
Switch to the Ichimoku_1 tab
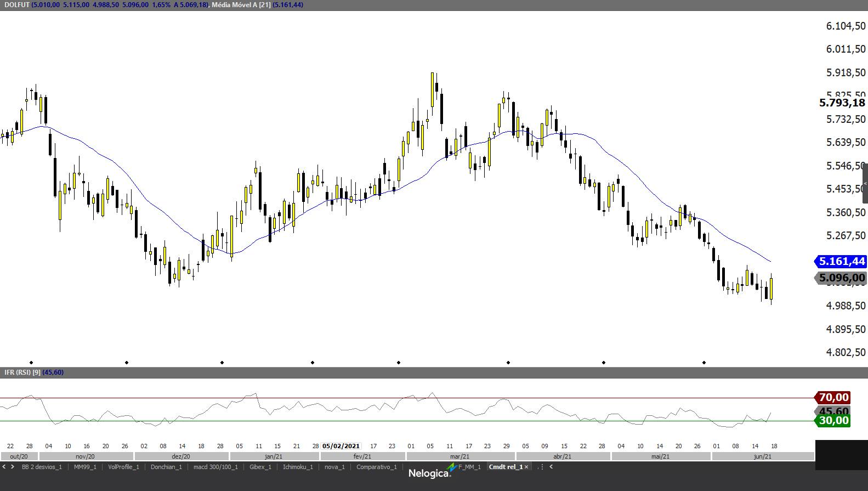point(298,467)
